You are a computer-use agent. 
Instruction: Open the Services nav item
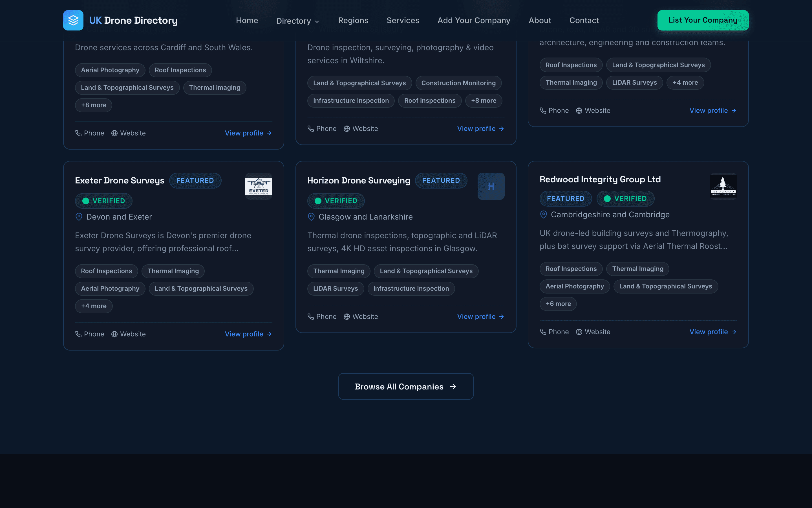[403, 20]
